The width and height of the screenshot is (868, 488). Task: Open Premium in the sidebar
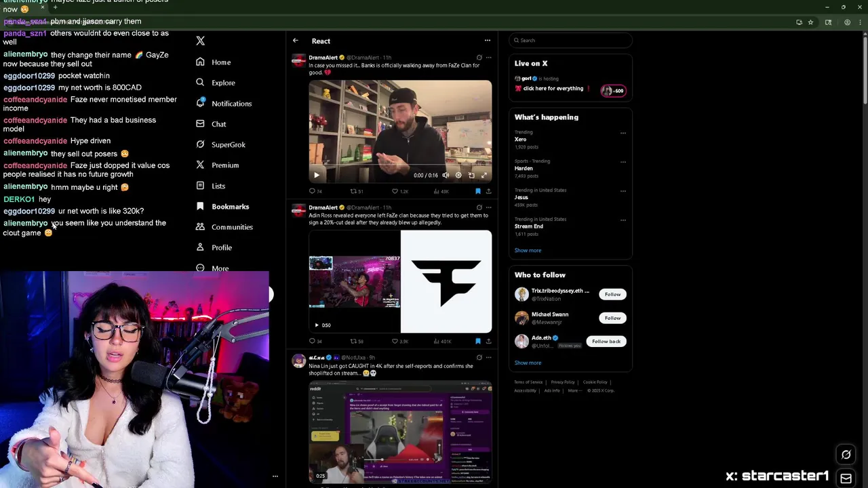click(x=217, y=165)
